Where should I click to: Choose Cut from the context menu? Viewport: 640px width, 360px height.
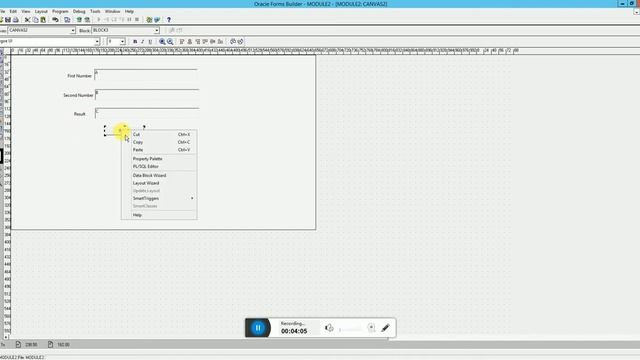click(159, 134)
